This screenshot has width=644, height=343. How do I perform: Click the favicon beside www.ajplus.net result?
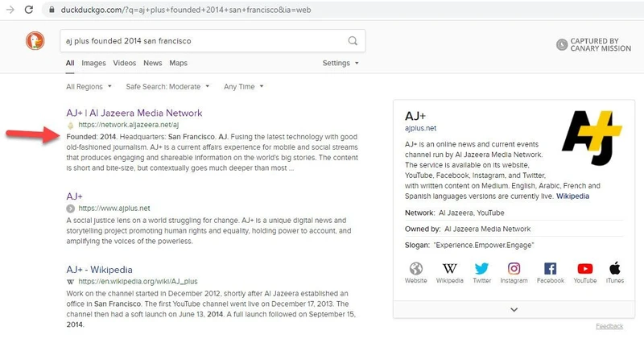pos(71,209)
